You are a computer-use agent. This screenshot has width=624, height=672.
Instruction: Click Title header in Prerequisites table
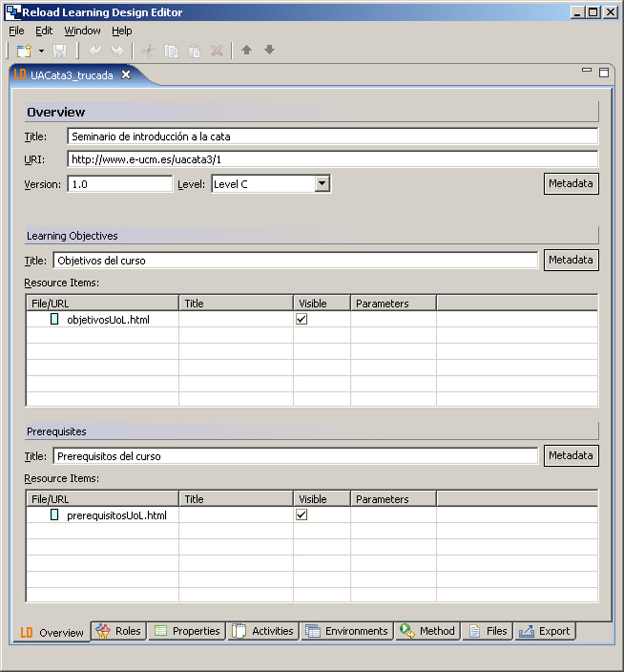tap(236, 499)
